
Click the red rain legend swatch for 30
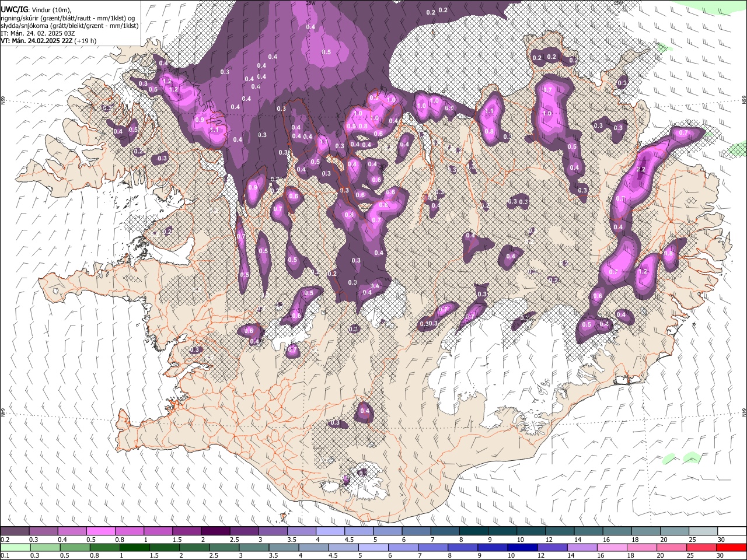[x=731, y=548]
